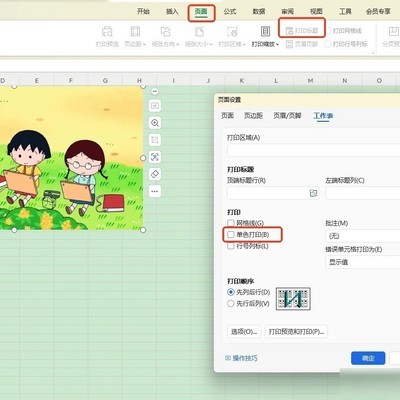This screenshot has width=400, height=400.
Task: Switch to the 页面 ribbon tab
Action: (201, 12)
